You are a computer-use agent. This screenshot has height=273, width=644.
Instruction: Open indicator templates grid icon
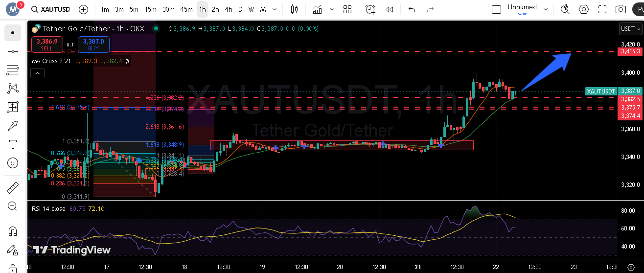coord(347,9)
